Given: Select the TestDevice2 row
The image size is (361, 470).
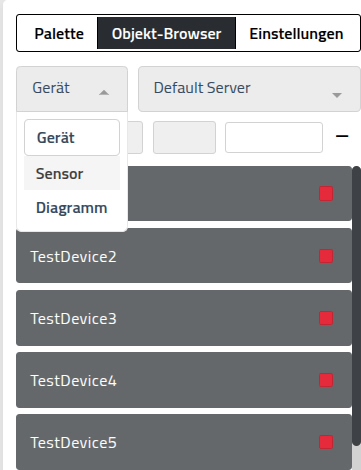Looking at the screenshot, I should click(x=184, y=256).
